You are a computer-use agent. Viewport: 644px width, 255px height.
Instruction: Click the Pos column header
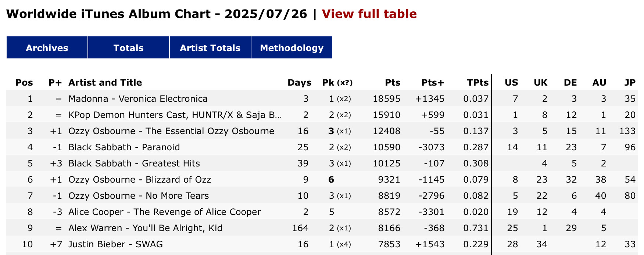click(x=24, y=83)
